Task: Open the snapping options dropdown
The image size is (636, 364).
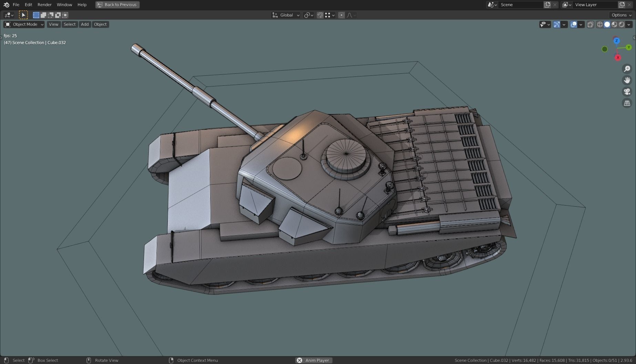Action: click(330, 15)
